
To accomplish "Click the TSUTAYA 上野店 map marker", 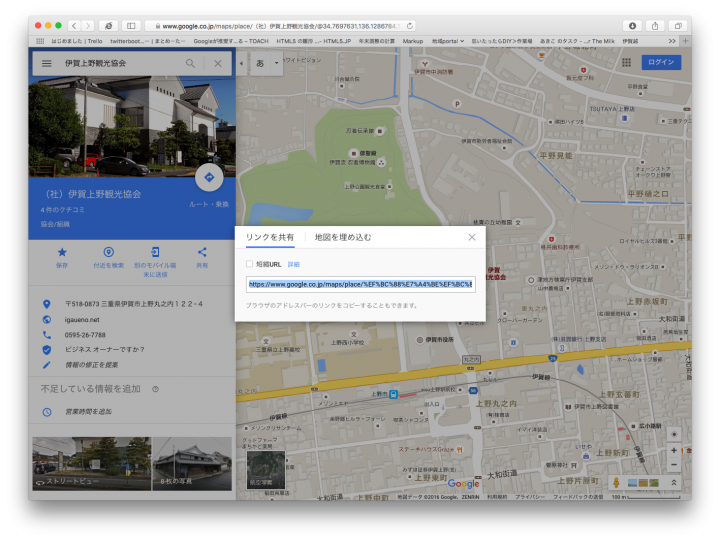I will [x=624, y=118].
